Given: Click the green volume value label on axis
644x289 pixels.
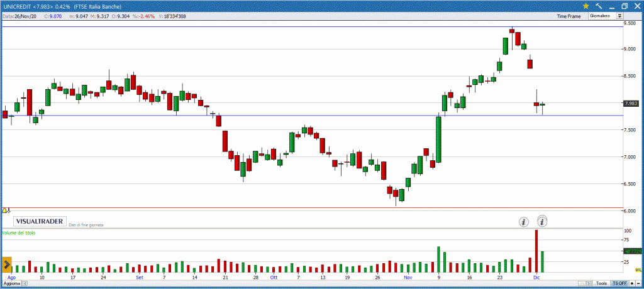Looking at the screenshot, I should point(633,251).
